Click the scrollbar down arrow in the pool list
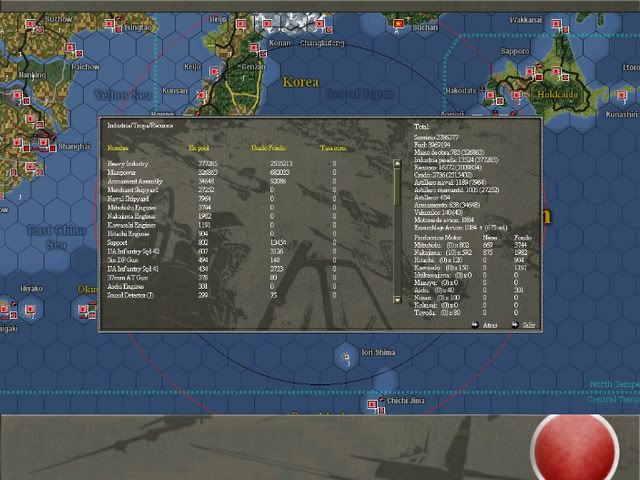Screen dimensions: 640x480 pos(397,300)
